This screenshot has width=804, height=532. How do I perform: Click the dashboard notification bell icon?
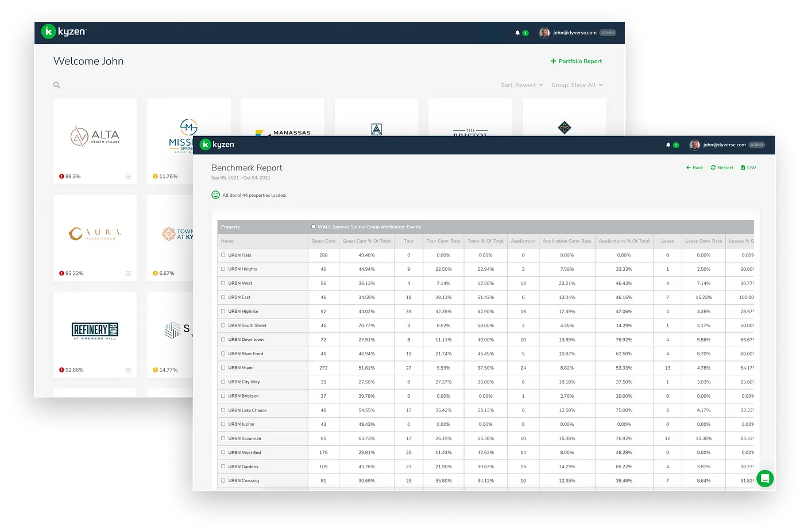click(517, 33)
